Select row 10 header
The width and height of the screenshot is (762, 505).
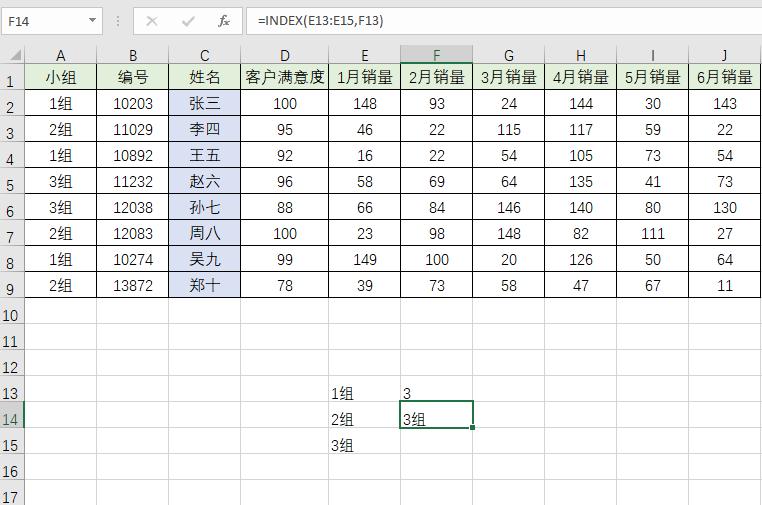coord(12,311)
